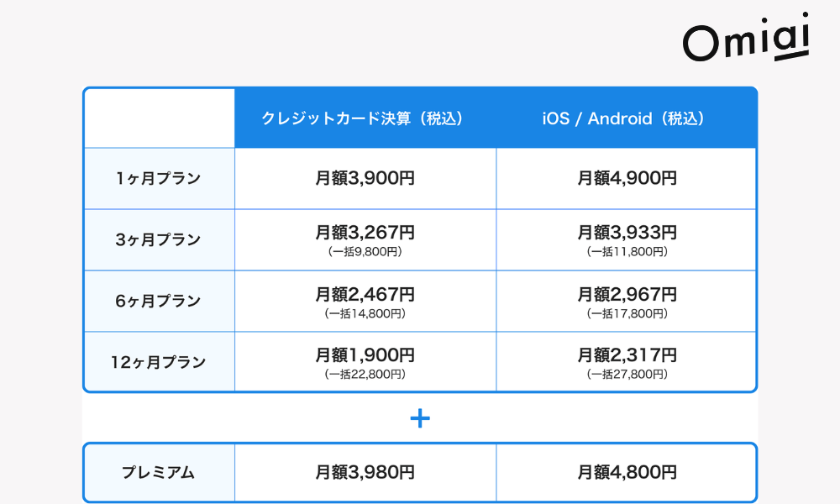Select the 月額2,317円 price cell
The image size is (840, 504).
coord(626,355)
